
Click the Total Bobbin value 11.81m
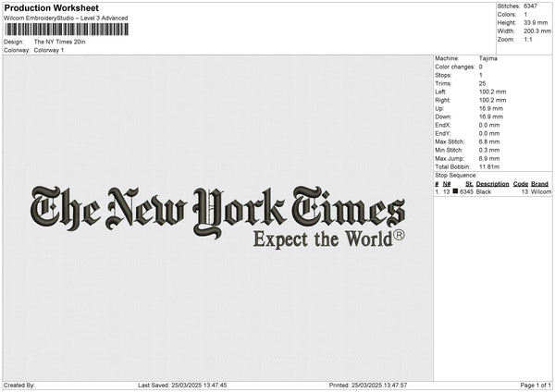pos(489,166)
